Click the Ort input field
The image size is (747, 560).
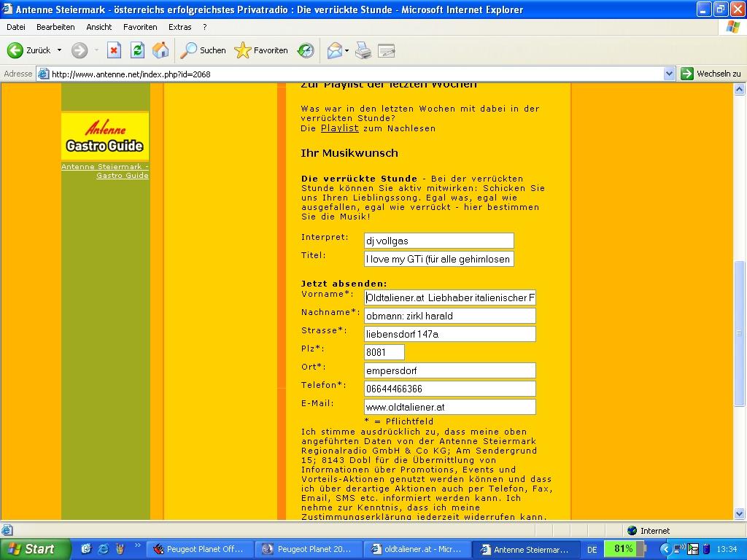(x=449, y=370)
